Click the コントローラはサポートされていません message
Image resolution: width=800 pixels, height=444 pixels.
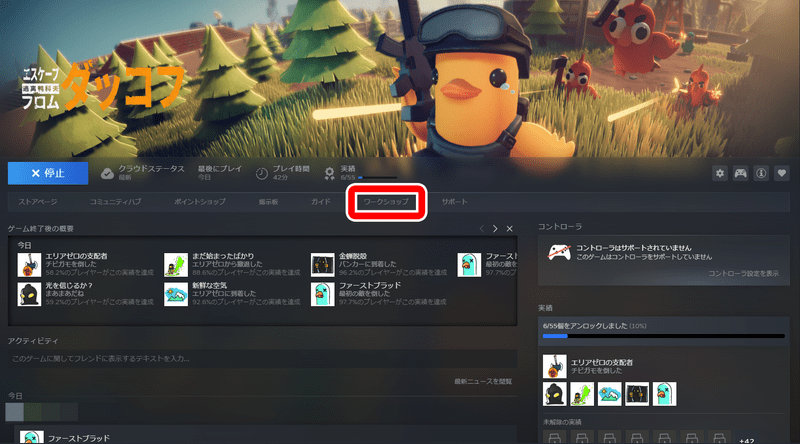tap(634, 248)
